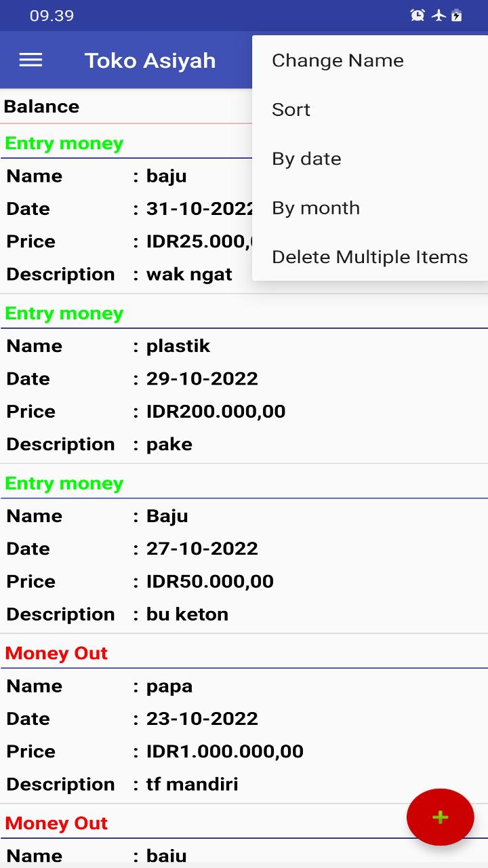The height and width of the screenshot is (868, 488).
Task: Tap the Toko Asiyah title
Action: [x=150, y=60]
